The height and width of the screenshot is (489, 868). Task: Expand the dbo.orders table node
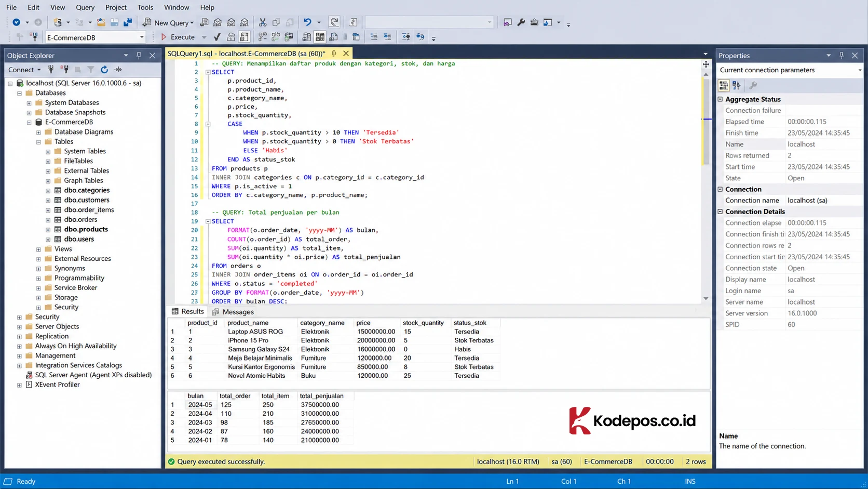[x=48, y=219]
